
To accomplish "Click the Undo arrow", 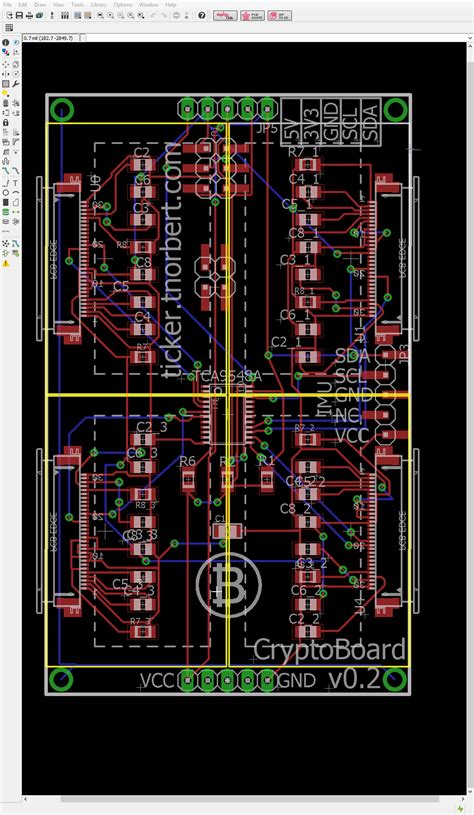I will [x=152, y=15].
